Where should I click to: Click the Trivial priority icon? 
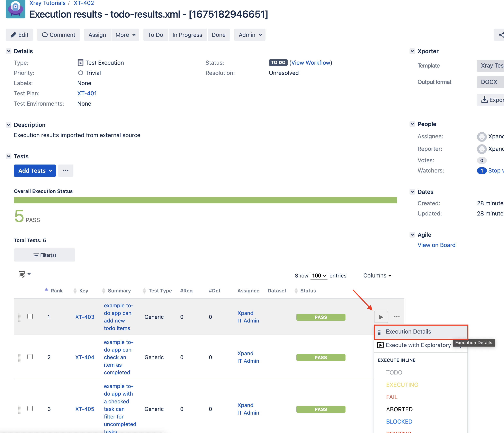click(81, 73)
